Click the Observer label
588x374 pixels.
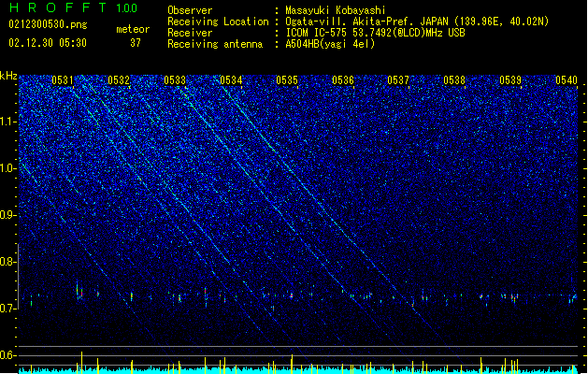[x=190, y=10]
